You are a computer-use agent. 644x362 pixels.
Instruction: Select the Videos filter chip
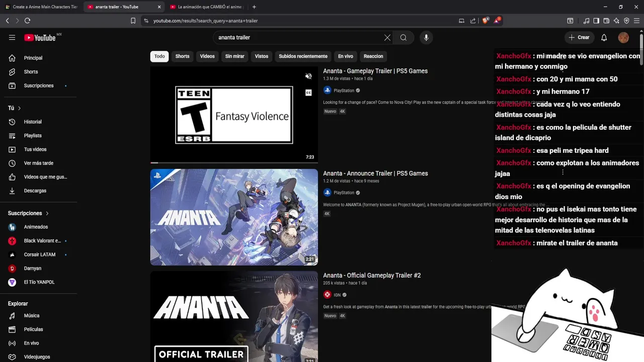207,56
